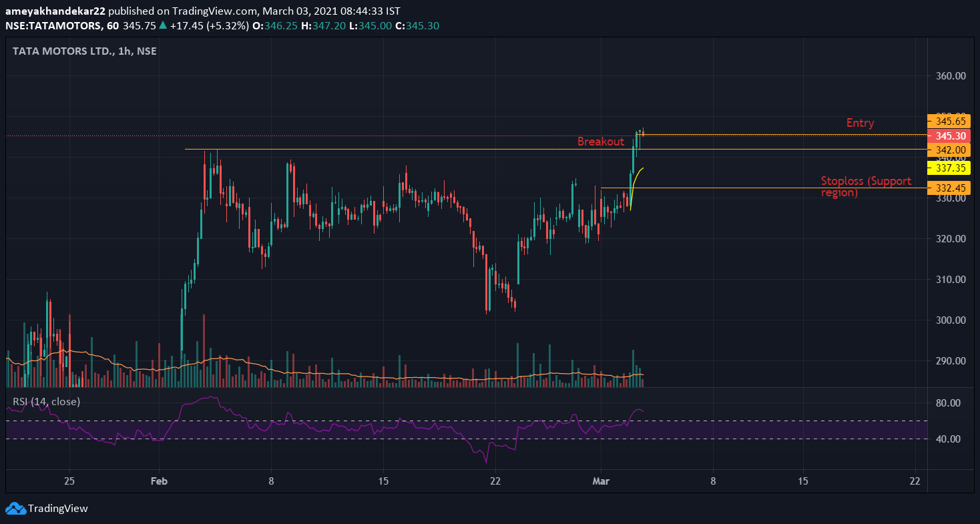The height and width of the screenshot is (524, 980).
Task: Open the RSI (14, close) indicator label
Action: [x=47, y=402]
